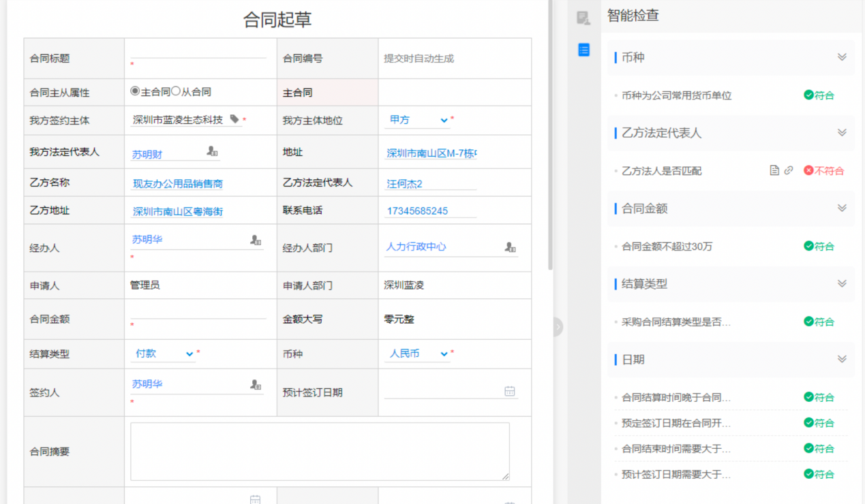Click the 乙方名称 input field
This screenshot has height=504, width=865.
click(177, 183)
